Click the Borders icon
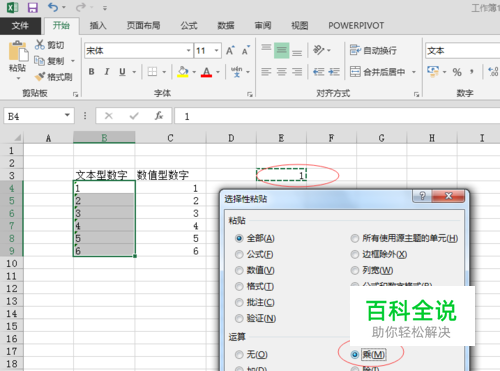Viewport: 500px width, 371px height. click(152, 72)
